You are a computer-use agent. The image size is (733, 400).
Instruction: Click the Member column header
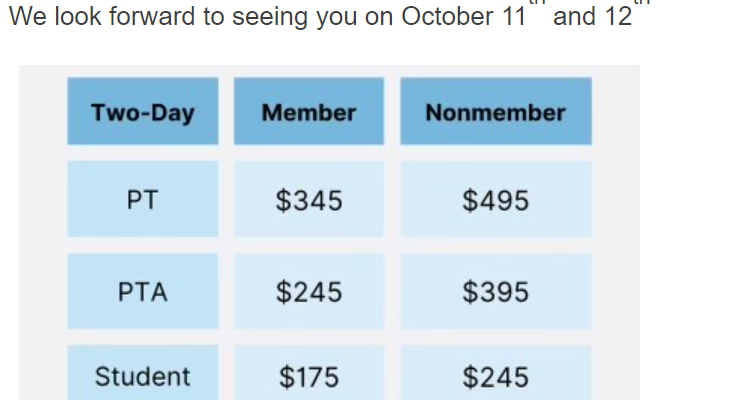point(309,111)
